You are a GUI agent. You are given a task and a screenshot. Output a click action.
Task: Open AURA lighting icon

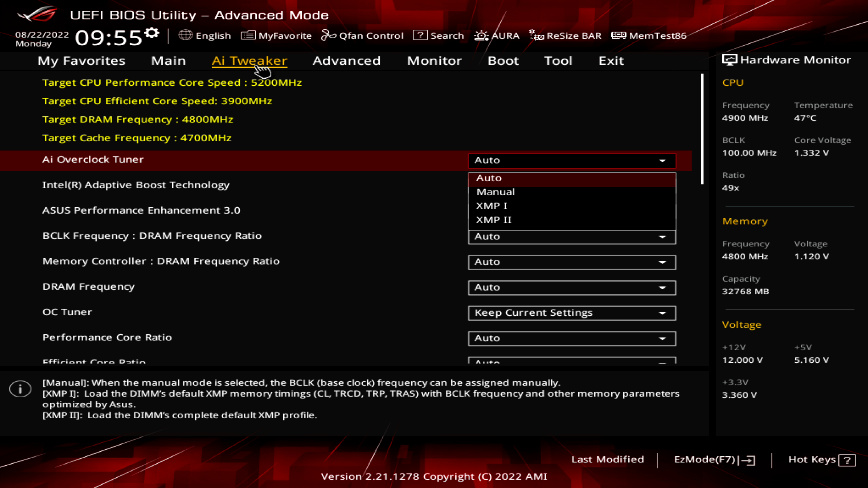(481, 35)
